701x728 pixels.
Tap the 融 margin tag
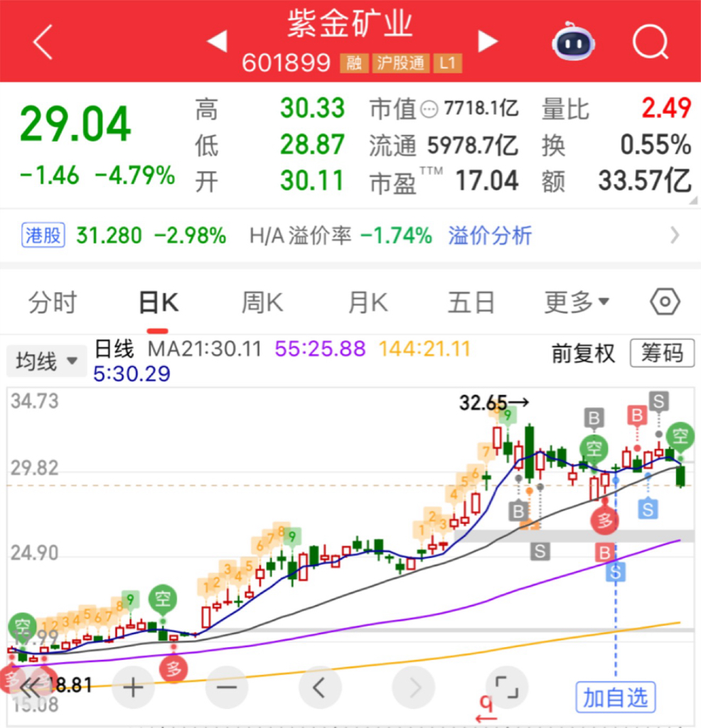tap(354, 63)
